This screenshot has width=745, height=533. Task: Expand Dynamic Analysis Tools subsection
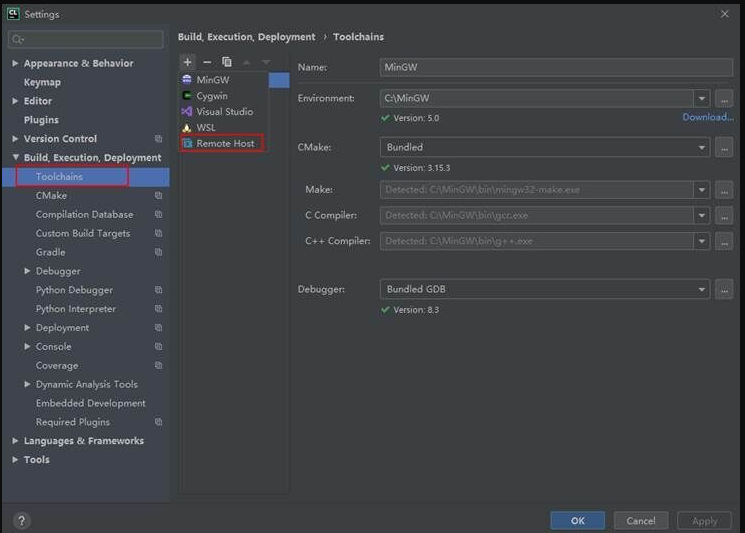[x=27, y=384]
